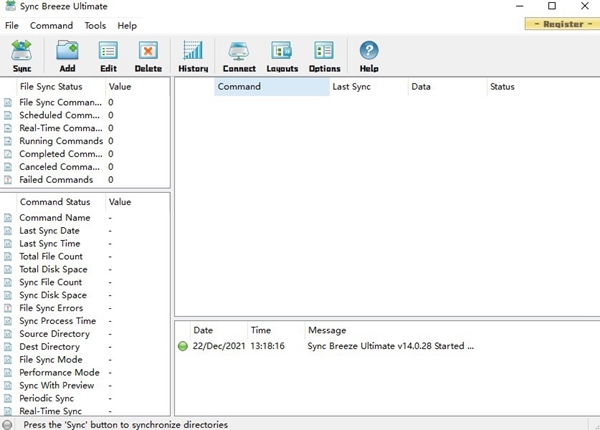Click the gray status-bar indicator circle

(7, 425)
